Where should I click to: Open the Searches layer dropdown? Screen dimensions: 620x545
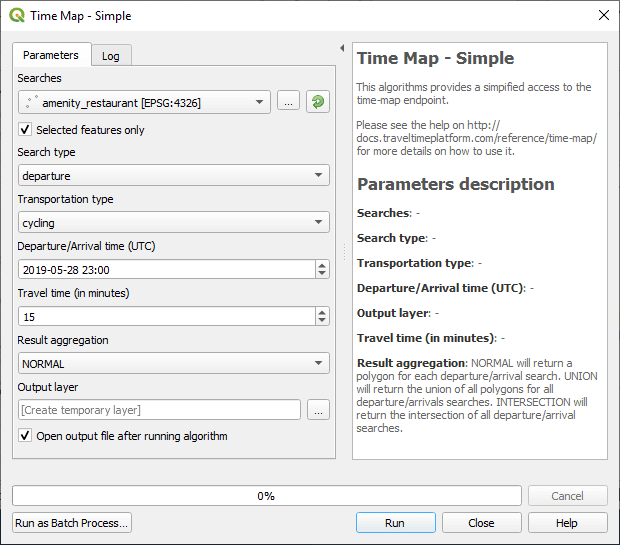click(x=144, y=102)
